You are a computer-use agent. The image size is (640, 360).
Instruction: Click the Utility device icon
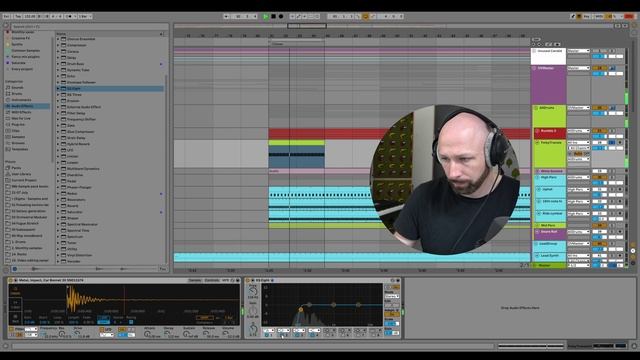[64, 249]
